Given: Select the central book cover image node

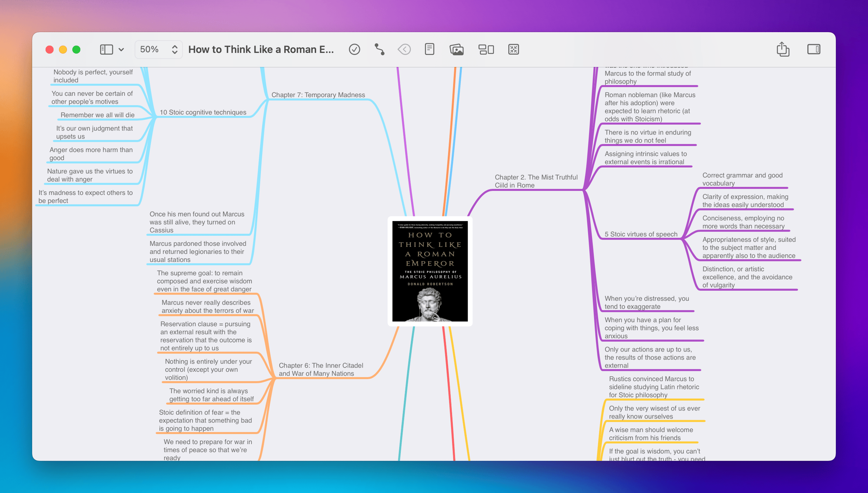Looking at the screenshot, I should click(430, 271).
